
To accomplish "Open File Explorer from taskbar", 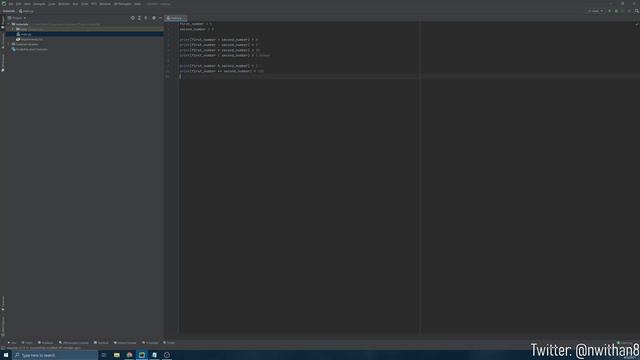I will pos(117,355).
